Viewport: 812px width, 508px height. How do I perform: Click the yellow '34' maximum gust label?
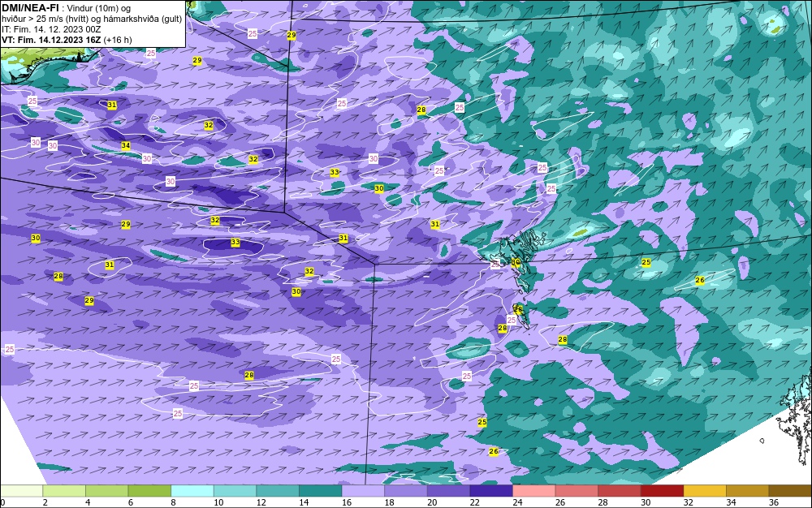coord(125,146)
